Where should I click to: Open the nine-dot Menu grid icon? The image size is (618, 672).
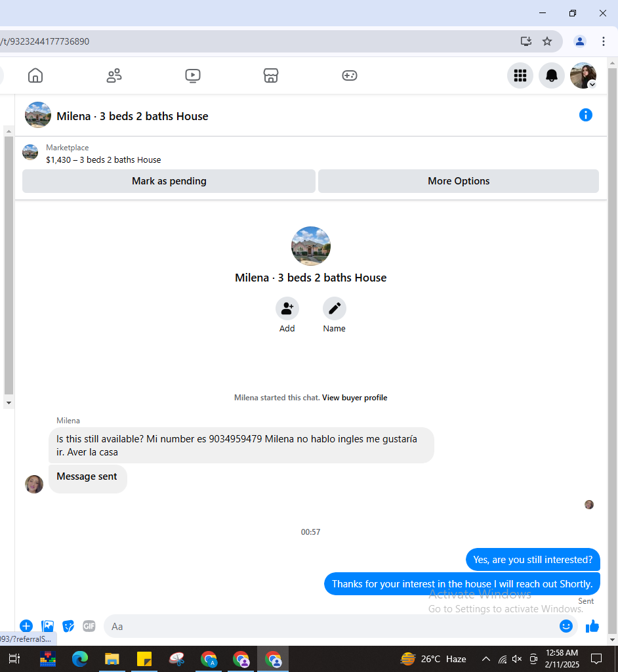pos(520,75)
